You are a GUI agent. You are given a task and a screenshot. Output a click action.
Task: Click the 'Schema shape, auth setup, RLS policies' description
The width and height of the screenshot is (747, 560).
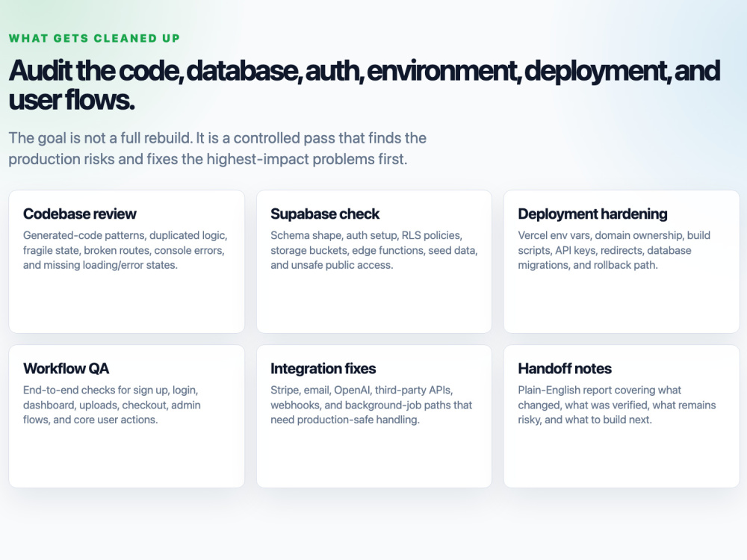pyautogui.click(x=374, y=250)
